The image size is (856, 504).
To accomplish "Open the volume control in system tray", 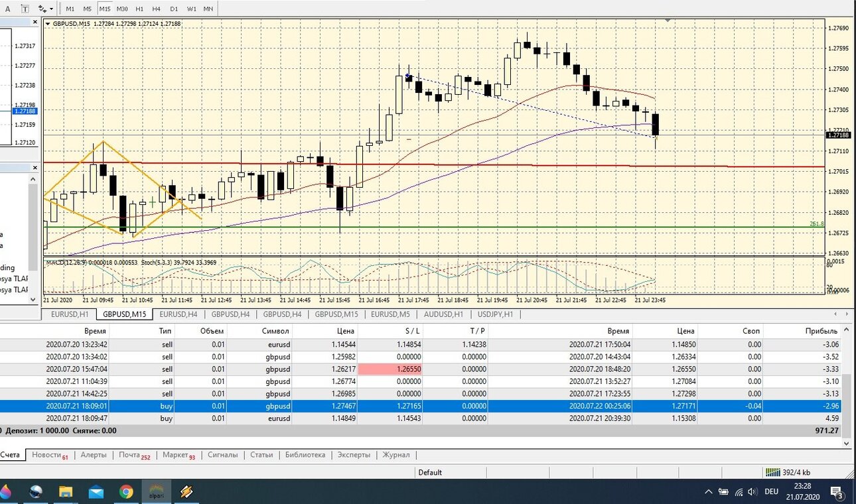I will tap(751, 492).
